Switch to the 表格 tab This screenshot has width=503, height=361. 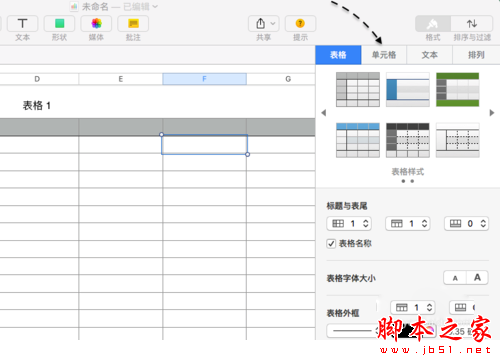338,55
